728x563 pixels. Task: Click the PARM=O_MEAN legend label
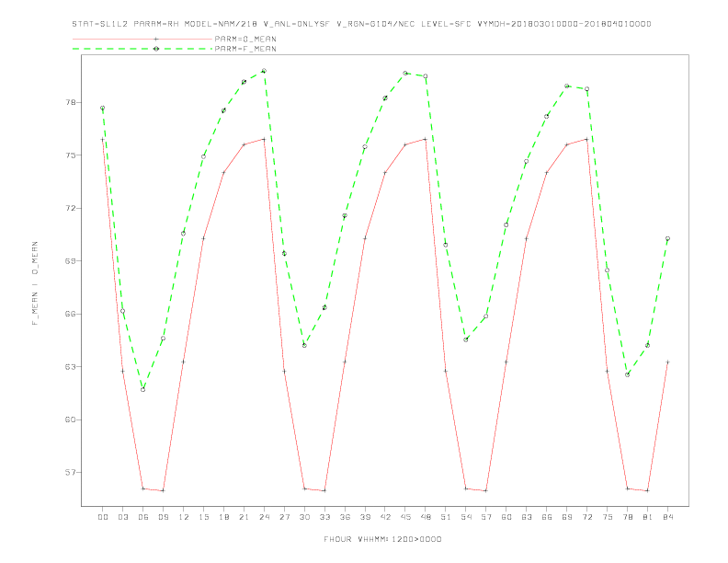click(x=245, y=39)
